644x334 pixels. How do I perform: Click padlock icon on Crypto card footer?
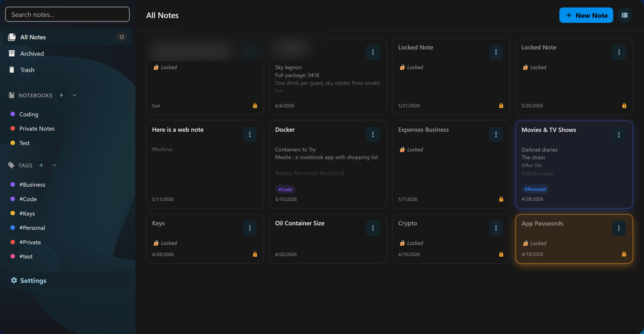pos(501,254)
